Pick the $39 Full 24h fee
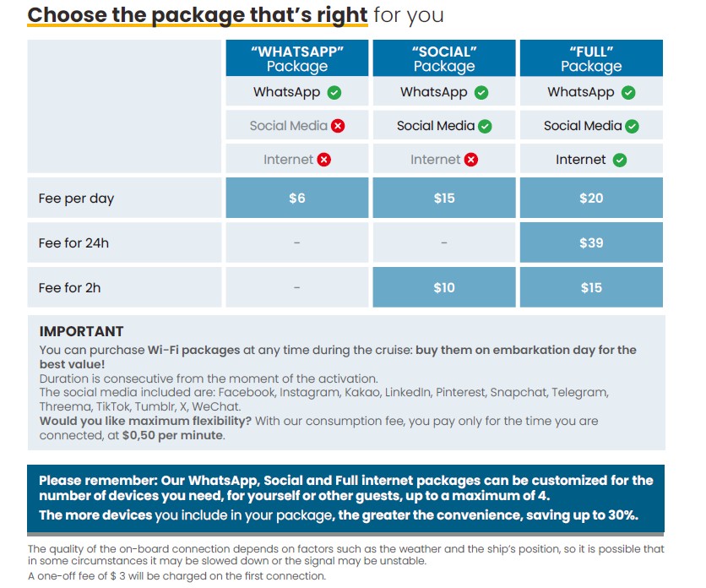This screenshot has width=706, height=588. (x=591, y=243)
